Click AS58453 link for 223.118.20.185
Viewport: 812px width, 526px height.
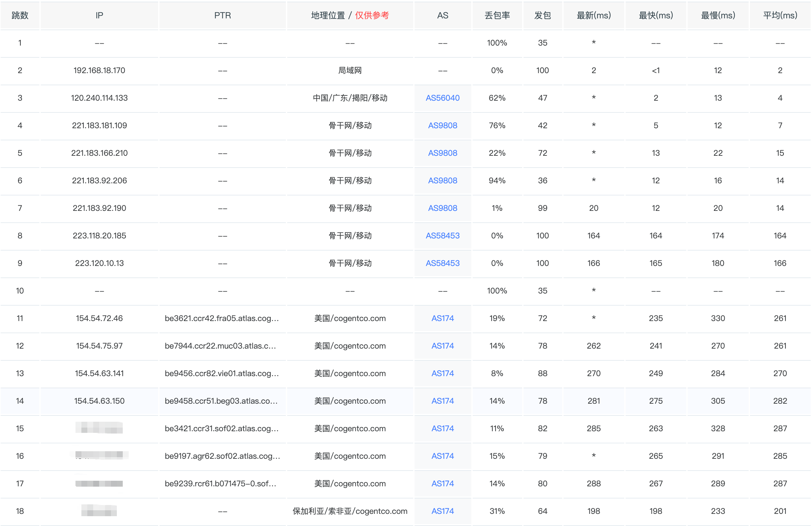coord(442,236)
